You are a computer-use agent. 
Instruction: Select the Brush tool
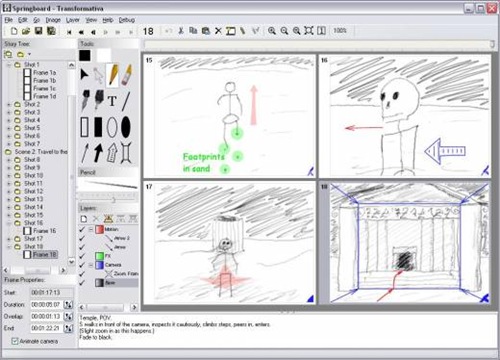click(99, 100)
